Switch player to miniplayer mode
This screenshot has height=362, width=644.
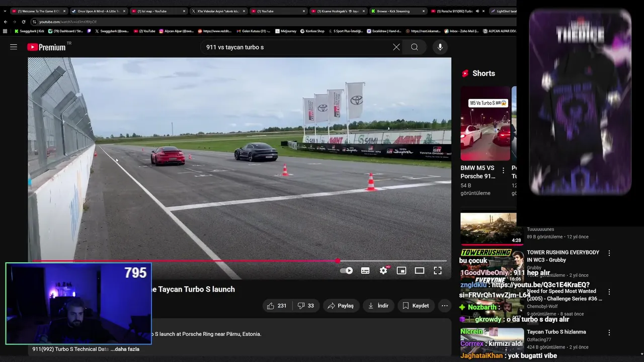point(401,270)
